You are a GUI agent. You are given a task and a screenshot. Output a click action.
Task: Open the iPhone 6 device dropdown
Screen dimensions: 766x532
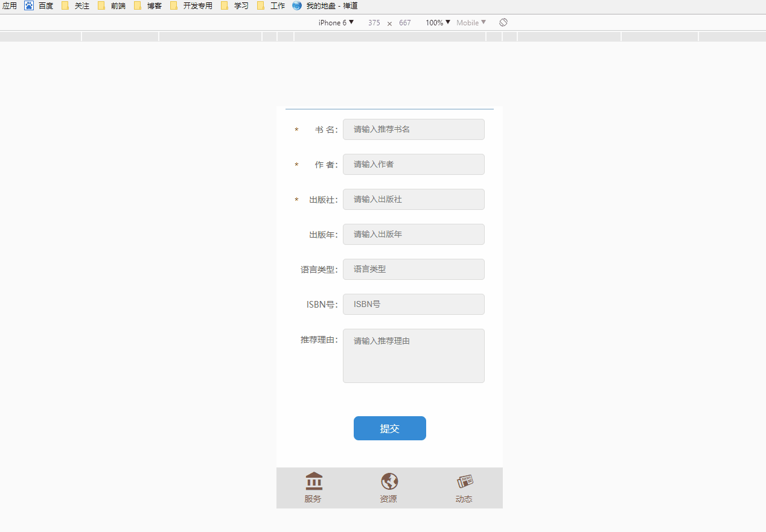click(x=336, y=22)
